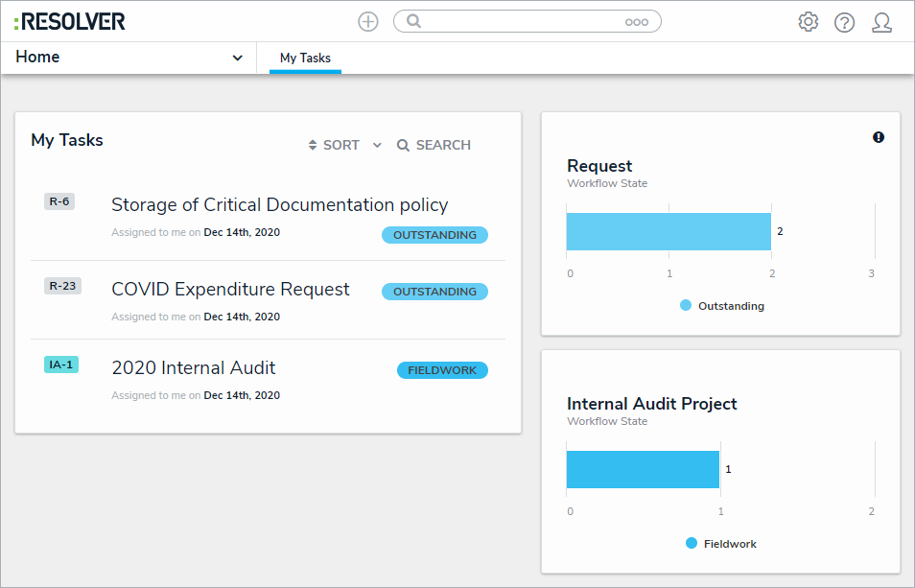Open the search options ellipsis
Image resolution: width=915 pixels, height=588 pixels.
[637, 22]
